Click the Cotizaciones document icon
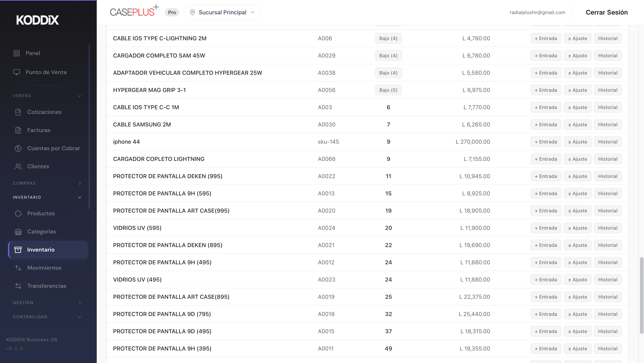This screenshot has width=644, height=363. pyautogui.click(x=18, y=112)
